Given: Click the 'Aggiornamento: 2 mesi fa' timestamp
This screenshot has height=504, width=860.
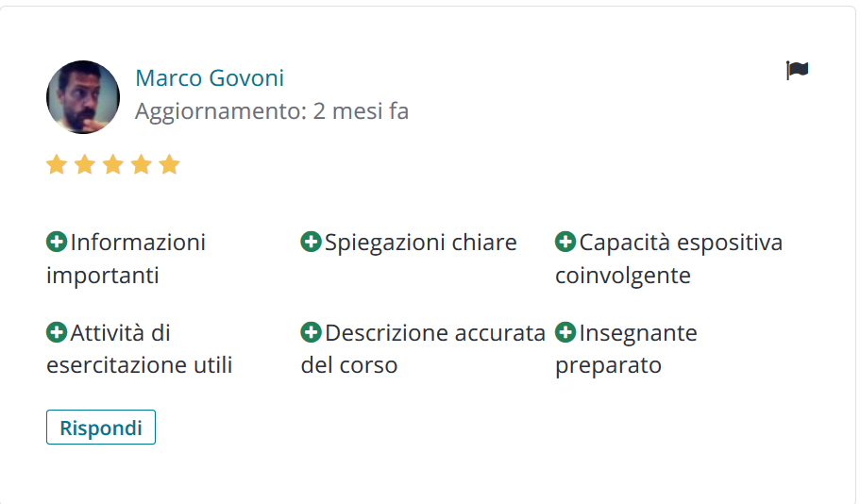Looking at the screenshot, I should click(x=272, y=111).
